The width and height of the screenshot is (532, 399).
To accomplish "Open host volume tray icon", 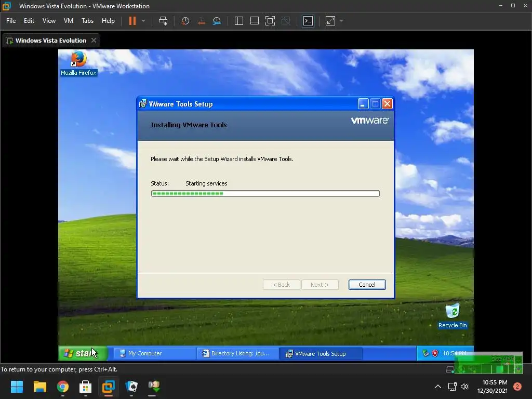I will [x=464, y=387].
